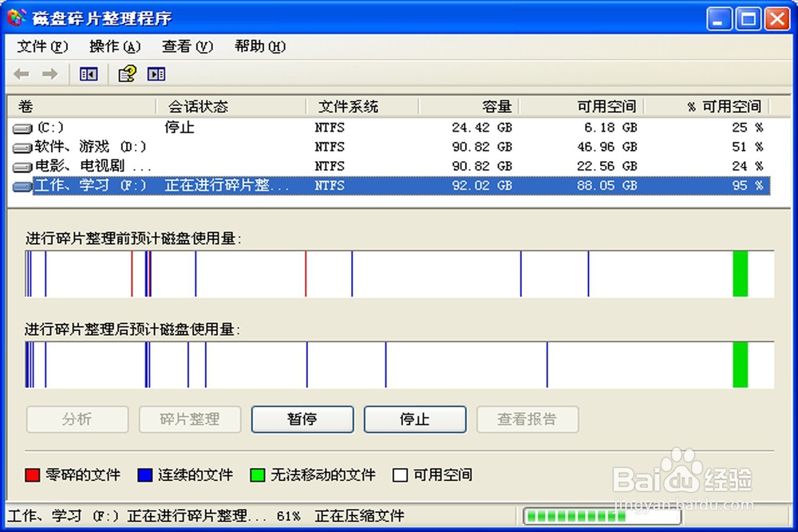The height and width of the screenshot is (532, 798).
Task: Click the progress bar in the status bar
Action: tap(601, 516)
